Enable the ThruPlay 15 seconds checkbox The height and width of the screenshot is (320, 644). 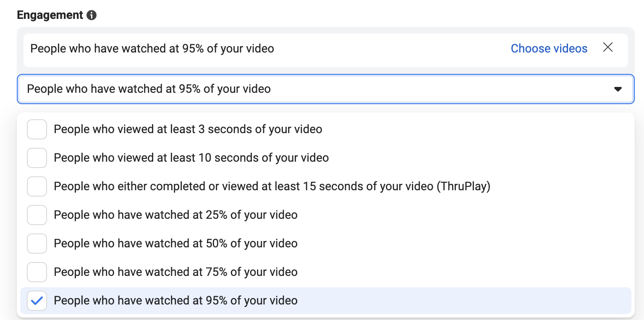[37, 186]
